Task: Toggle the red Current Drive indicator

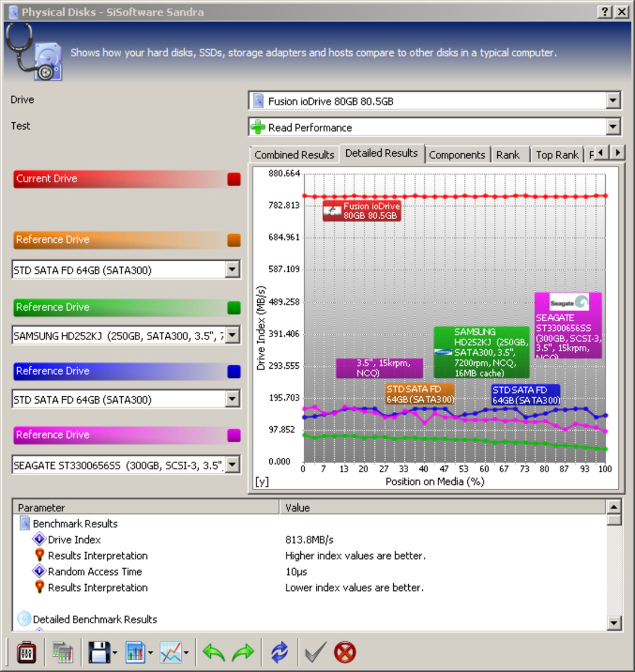Action: 234,179
